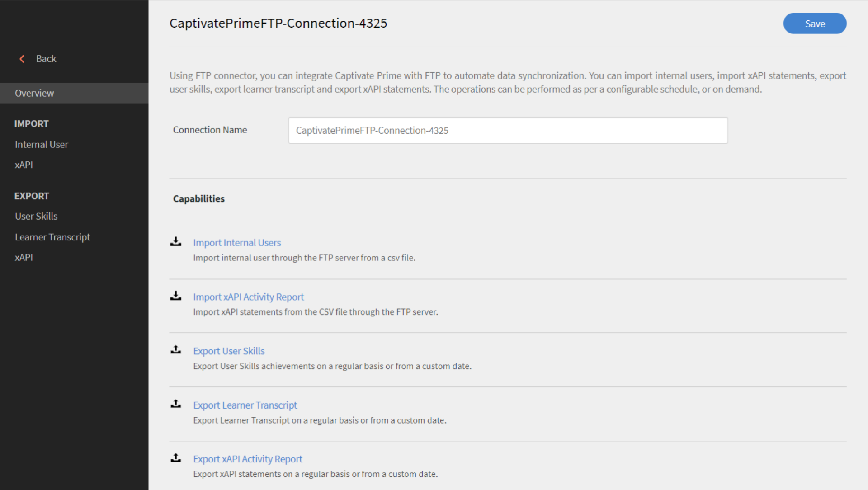Click the IMPORT section heading
The image size is (868, 490).
click(x=32, y=124)
